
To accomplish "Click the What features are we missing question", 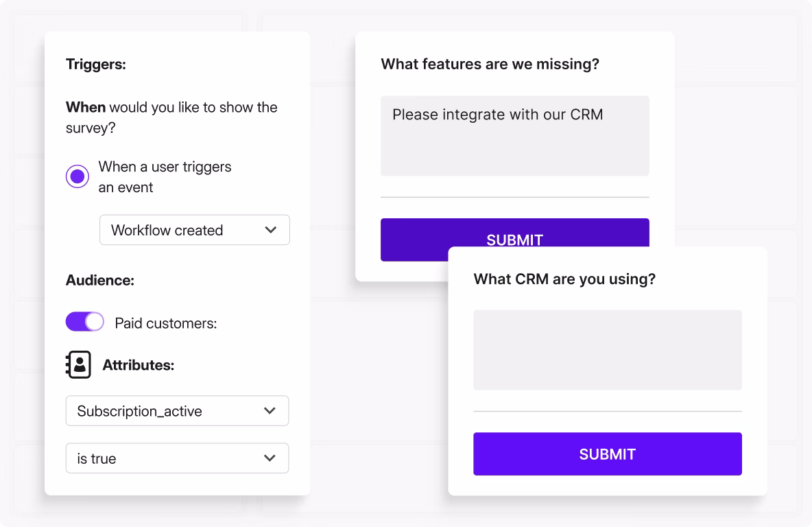I will pyautogui.click(x=490, y=65).
